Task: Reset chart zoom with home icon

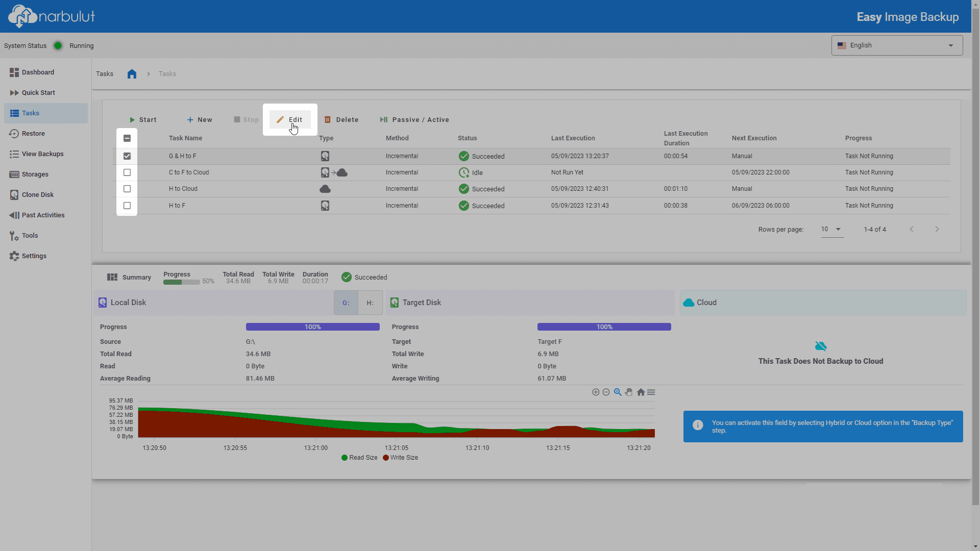Action: click(641, 392)
